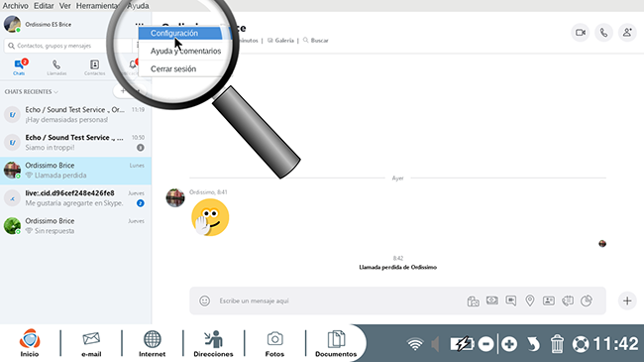Screen dimensions: 644x362
Task: Open the Contactos tab
Action: [x=94, y=67]
